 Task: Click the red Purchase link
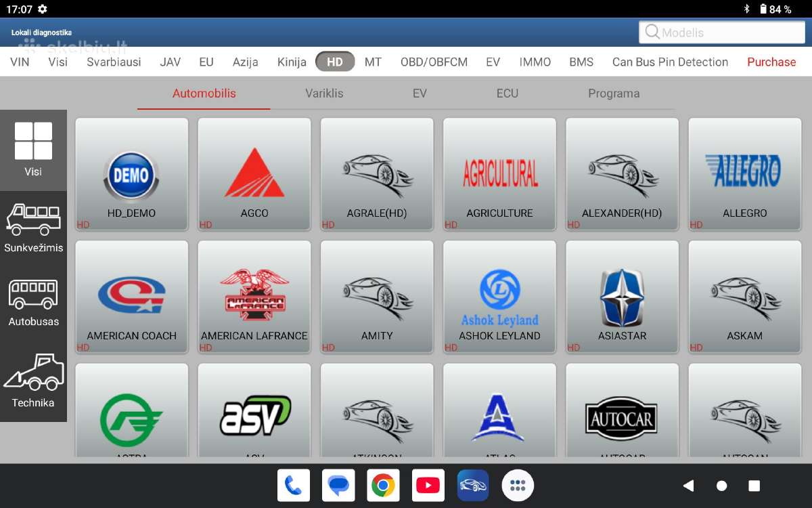coord(771,62)
